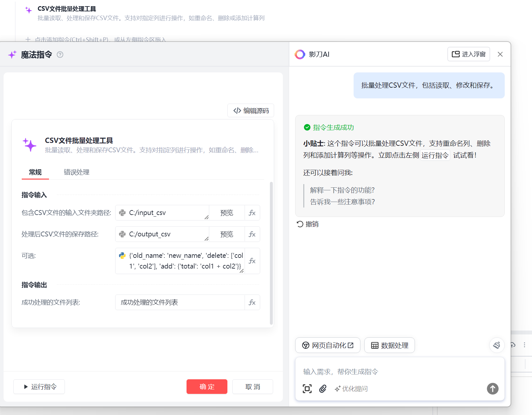
Task: Click the screenshot capture icon in chat box
Action: [307, 389]
